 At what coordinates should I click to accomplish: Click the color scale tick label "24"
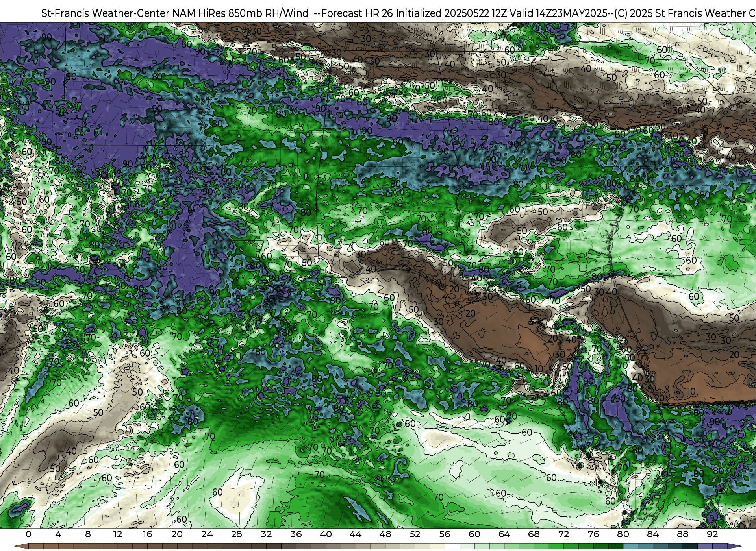pyautogui.click(x=207, y=534)
